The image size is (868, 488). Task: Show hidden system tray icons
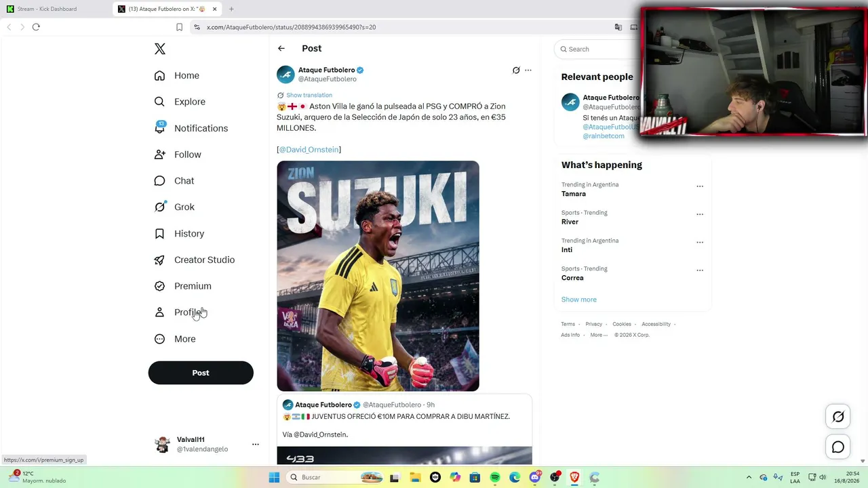coord(749,477)
